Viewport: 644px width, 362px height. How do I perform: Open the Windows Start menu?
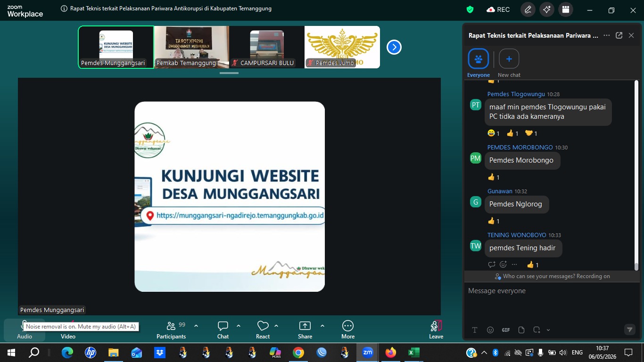pyautogui.click(x=11, y=353)
